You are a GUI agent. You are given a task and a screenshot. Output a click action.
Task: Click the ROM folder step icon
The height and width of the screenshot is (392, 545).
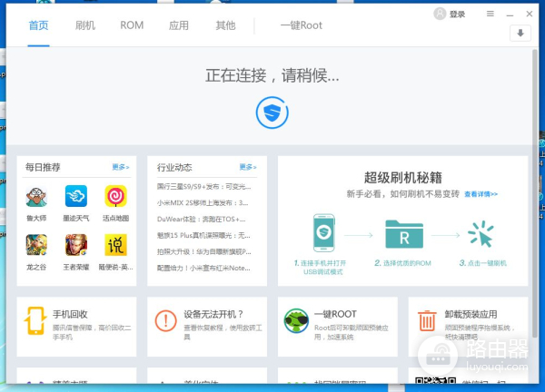pyautogui.click(x=404, y=234)
